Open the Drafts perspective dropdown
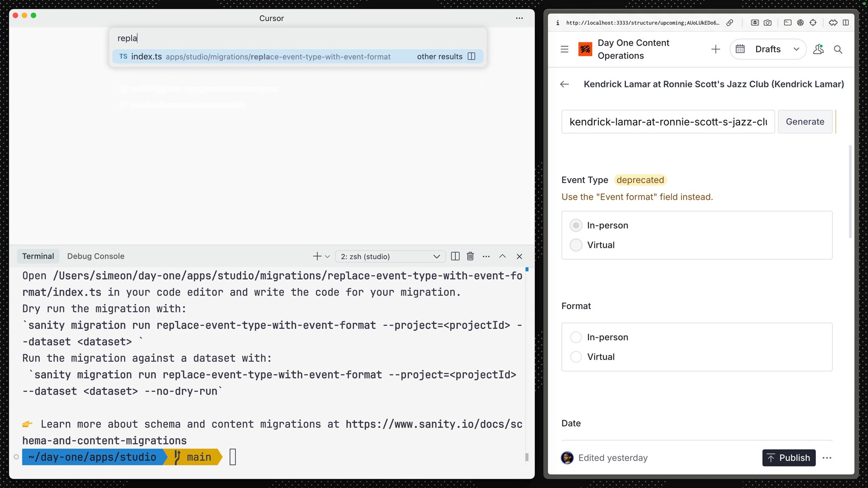This screenshot has height=488, width=868. [768, 49]
